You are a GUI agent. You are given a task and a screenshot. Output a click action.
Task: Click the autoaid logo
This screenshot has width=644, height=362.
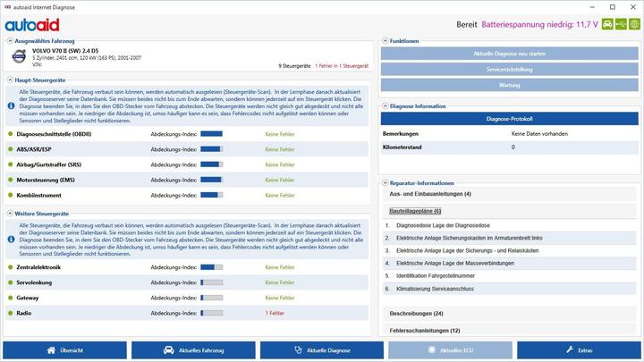[x=33, y=24]
